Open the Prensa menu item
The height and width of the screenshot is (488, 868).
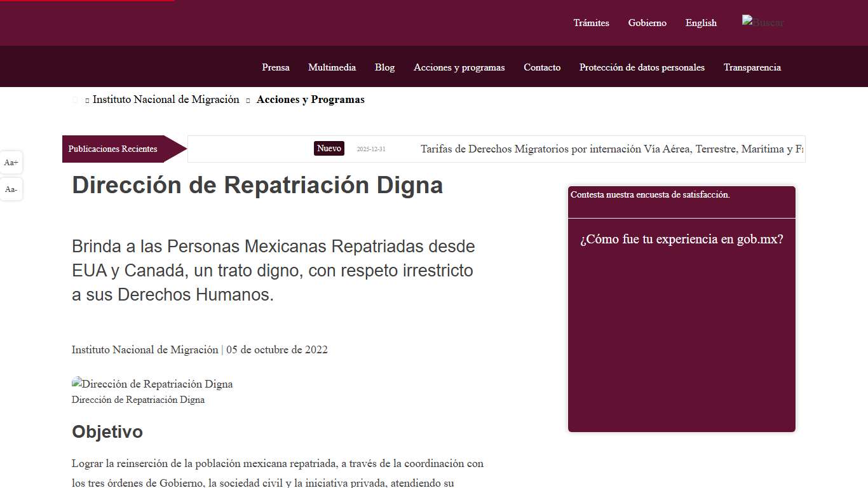tap(276, 67)
